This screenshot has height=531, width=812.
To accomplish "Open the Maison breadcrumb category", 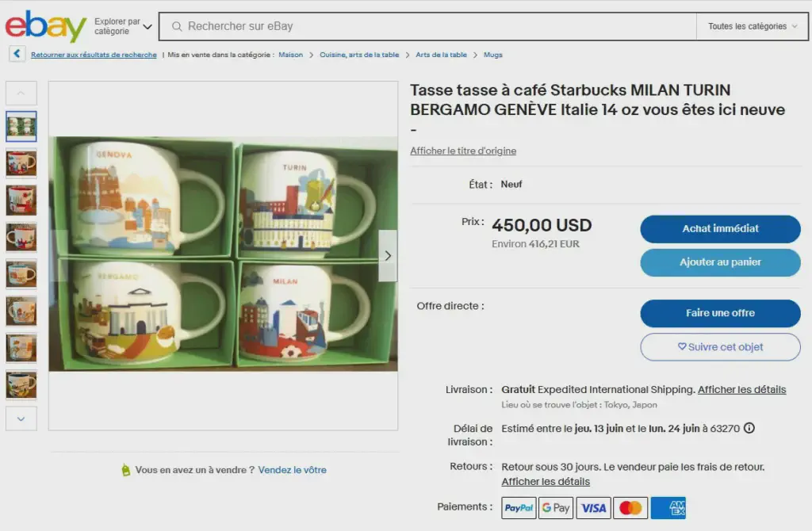I will (x=290, y=55).
